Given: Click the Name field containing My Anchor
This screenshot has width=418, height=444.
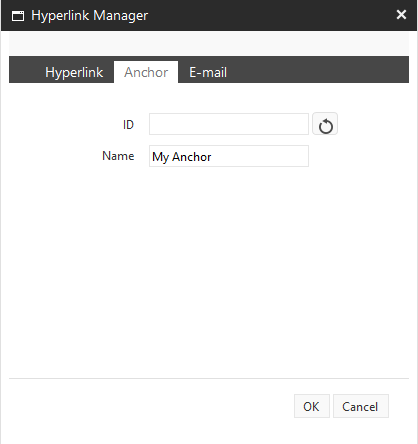Looking at the screenshot, I should [x=229, y=156].
